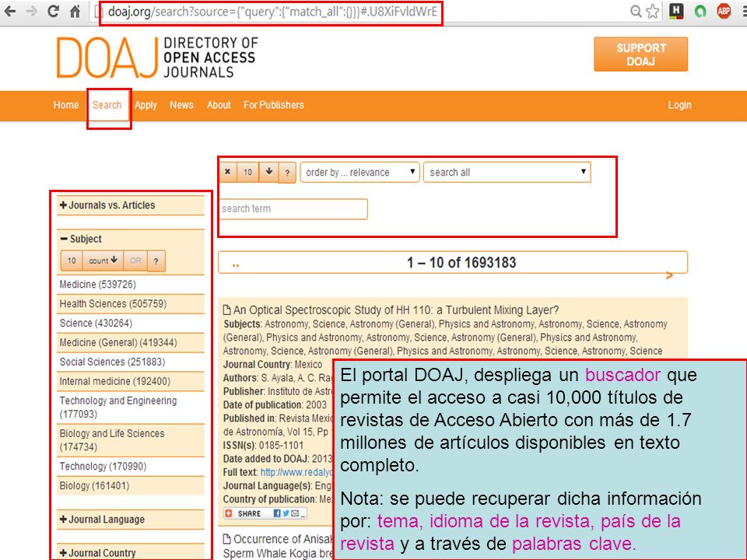The image size is (747, 560).
Task: Share article by email icon
Action: tap(295, 513)
